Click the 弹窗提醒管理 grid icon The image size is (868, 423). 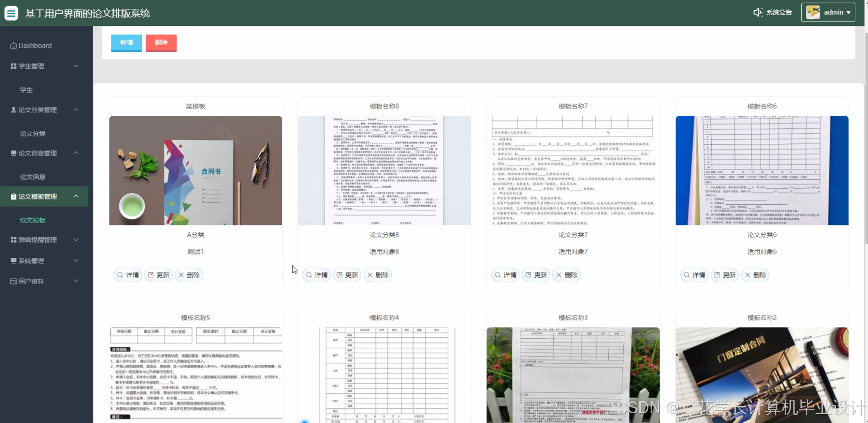pos(14,240)
